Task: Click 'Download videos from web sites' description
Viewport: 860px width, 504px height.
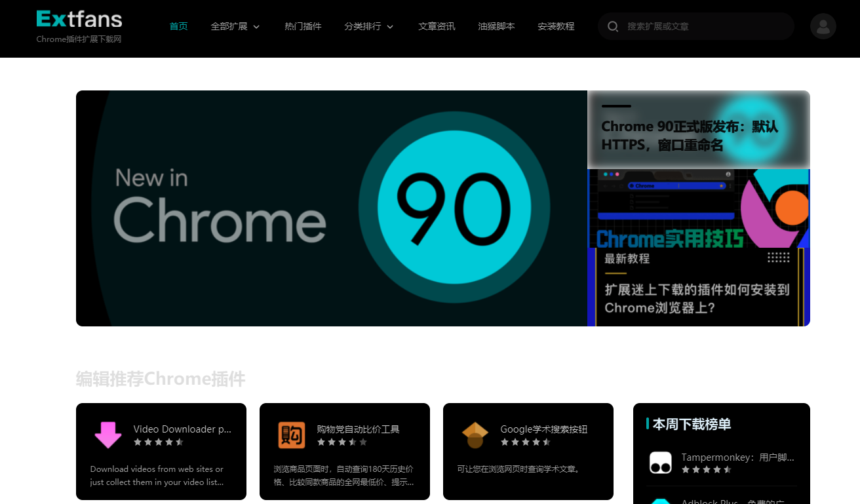Action: pos(157,476)
